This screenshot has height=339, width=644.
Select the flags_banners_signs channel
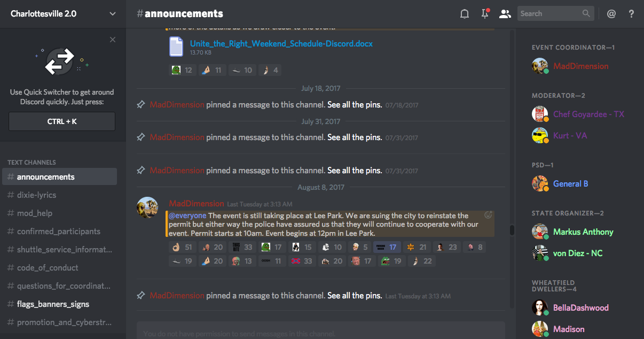click(x=59, y=304)
